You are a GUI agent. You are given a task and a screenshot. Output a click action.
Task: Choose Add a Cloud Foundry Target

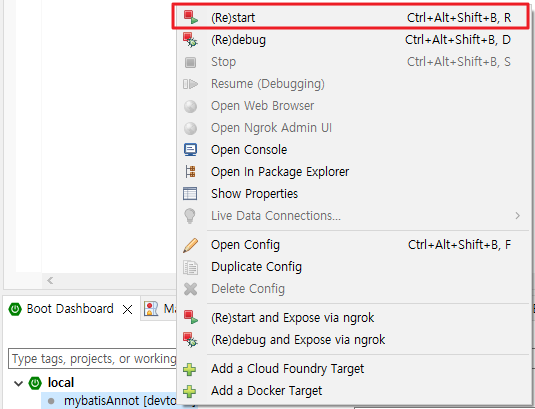(x=354, y=369)
